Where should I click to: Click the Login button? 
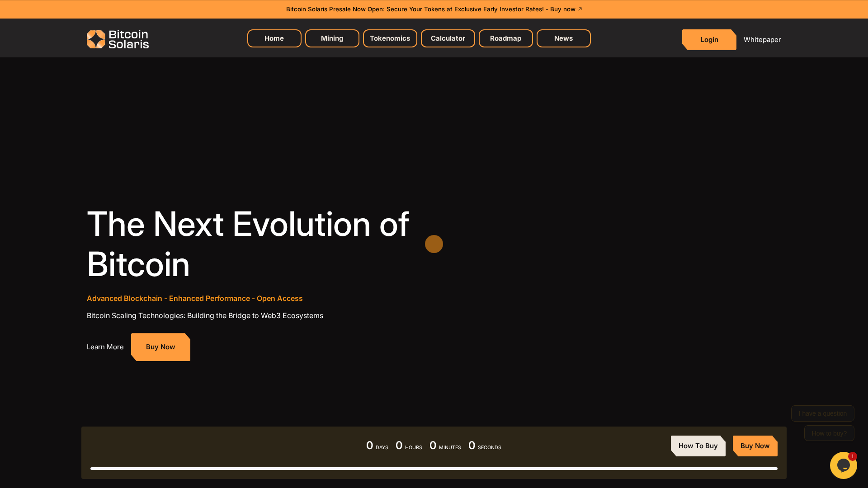(x=709, y=40)
